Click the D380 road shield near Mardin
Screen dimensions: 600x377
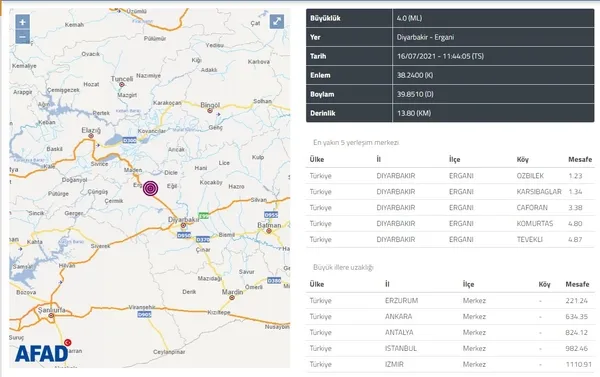(x=274, y=281)
